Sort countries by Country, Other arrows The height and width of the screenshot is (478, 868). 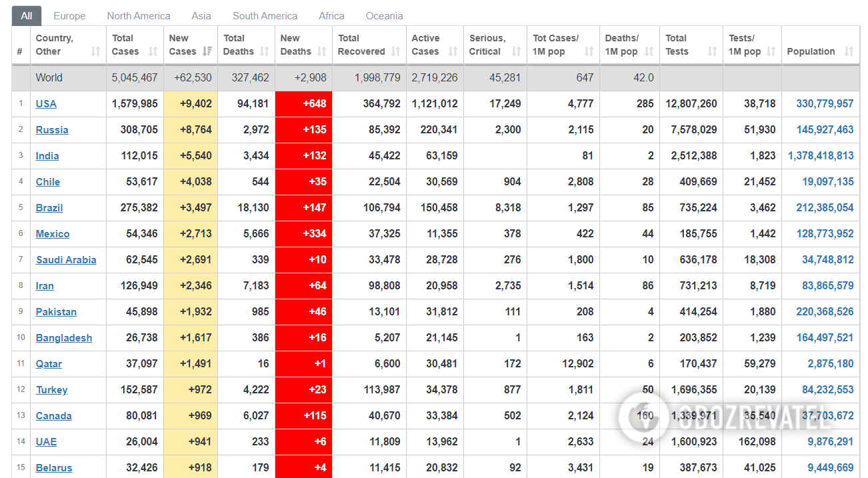click(96, 51)
